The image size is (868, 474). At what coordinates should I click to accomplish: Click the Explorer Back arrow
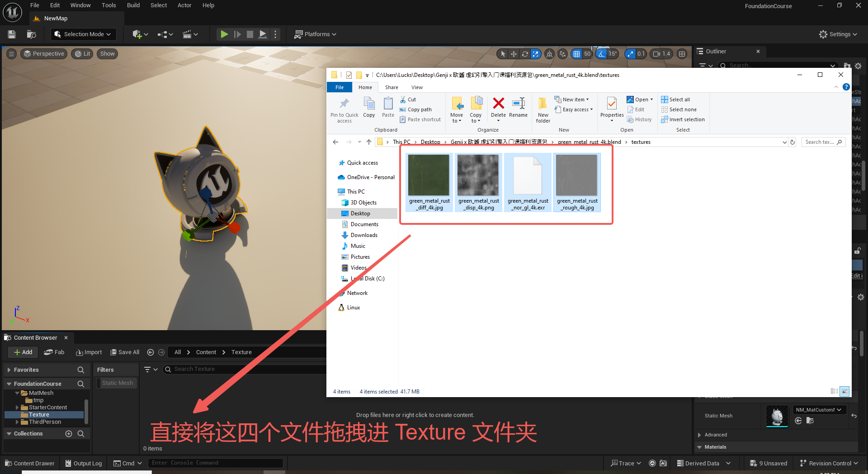point(335,142)
